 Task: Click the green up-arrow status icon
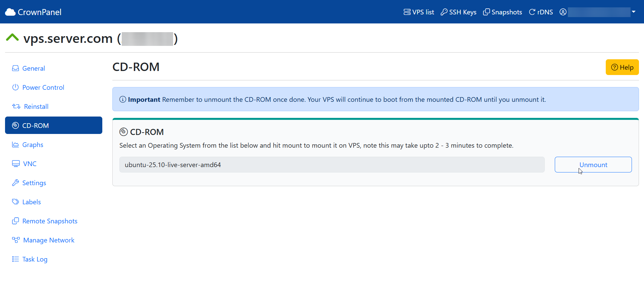(12, 38)
